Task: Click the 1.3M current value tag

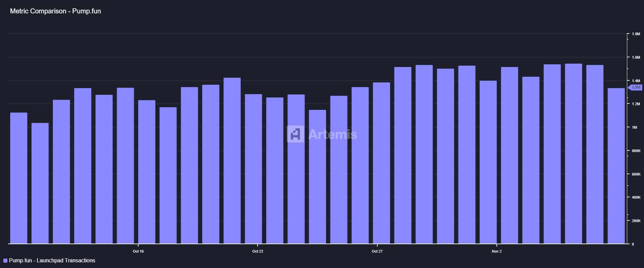Action: pos(636,87)
